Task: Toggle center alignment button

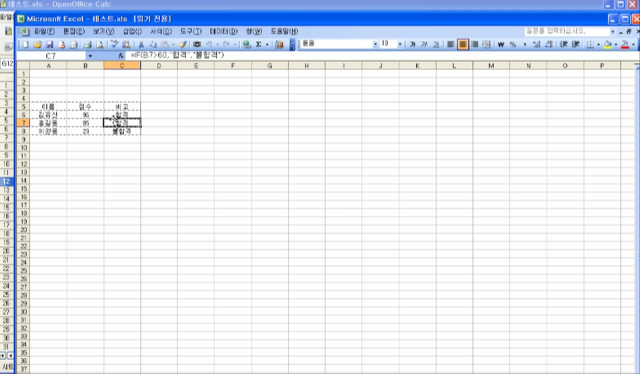Action: [463, 44]
